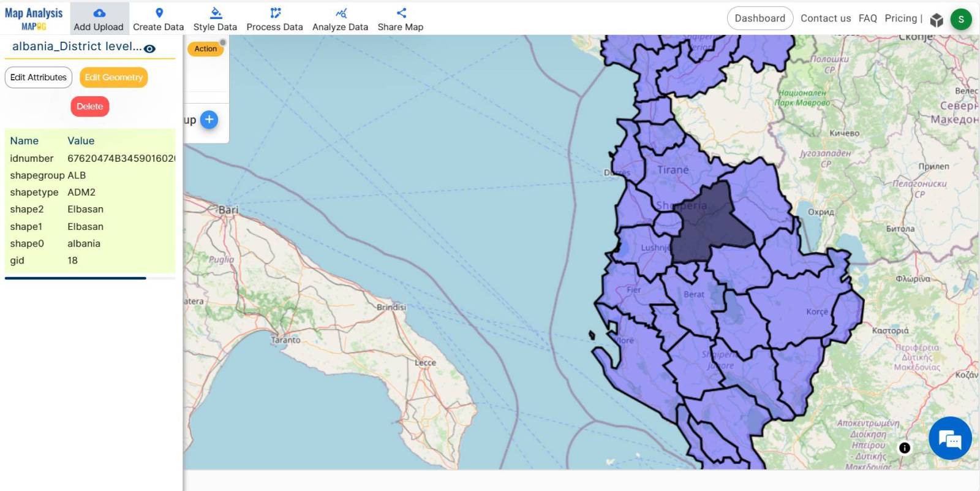This screenshot has height=491, width=980.
Task: Go to the Pricing page
Action: pyautogui.click(x=900, y=18)
